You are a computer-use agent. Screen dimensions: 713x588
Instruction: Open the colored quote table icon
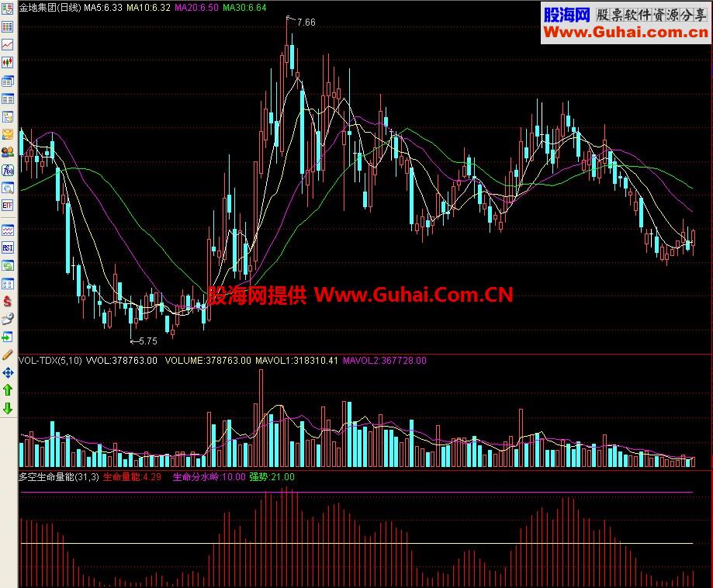click(7, 27)
